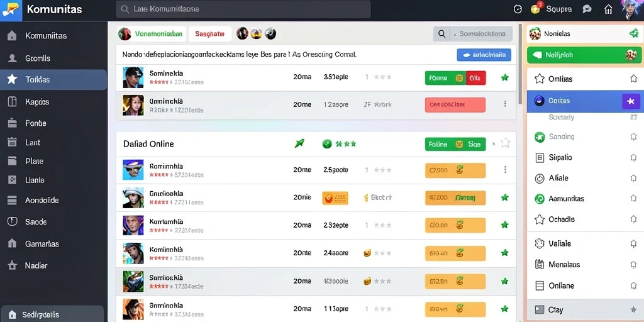644x322 pixels.
Task: Switch to the Seeghate tab
Action: 210,34
